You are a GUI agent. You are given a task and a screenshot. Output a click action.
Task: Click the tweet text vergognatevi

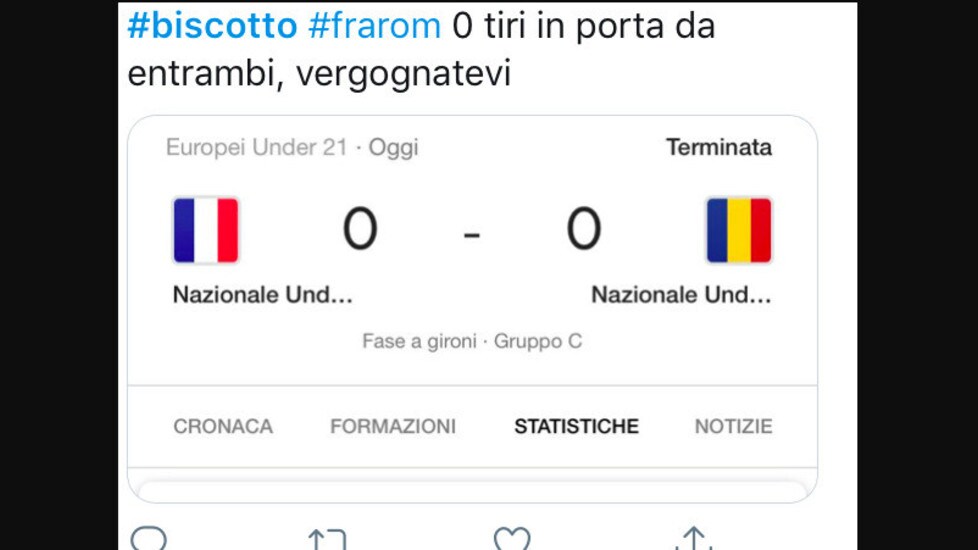coord(403,74)
